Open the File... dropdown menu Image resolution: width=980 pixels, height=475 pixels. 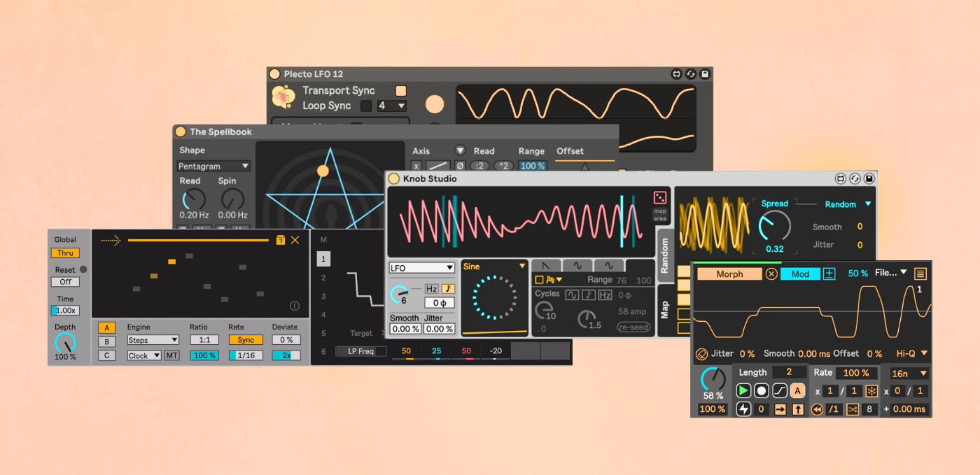890,273
